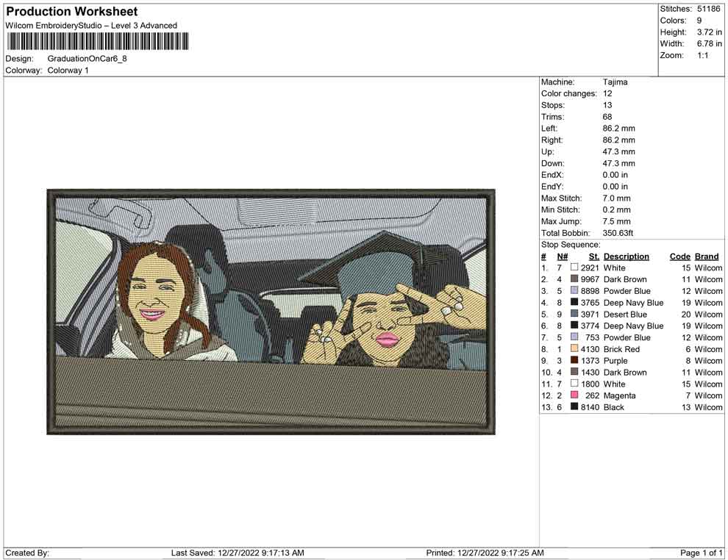728x560 pixels.
Task: Open the embroidery design preview image
Action: (271, 311)
